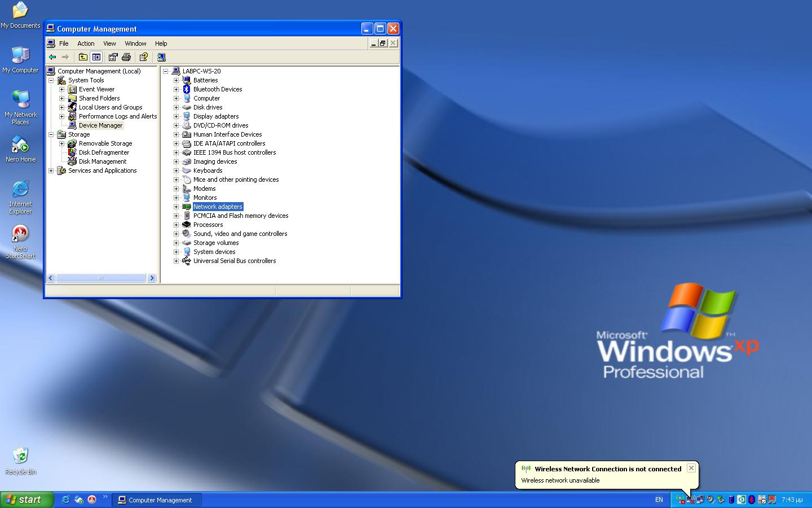
Task: Toggle Show/Hide Console Tree button
Action: 96,57
